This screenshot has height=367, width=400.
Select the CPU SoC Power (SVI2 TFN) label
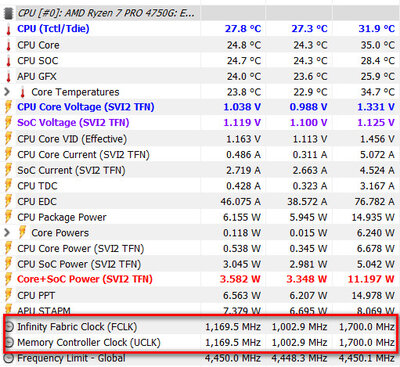point(79,264)
